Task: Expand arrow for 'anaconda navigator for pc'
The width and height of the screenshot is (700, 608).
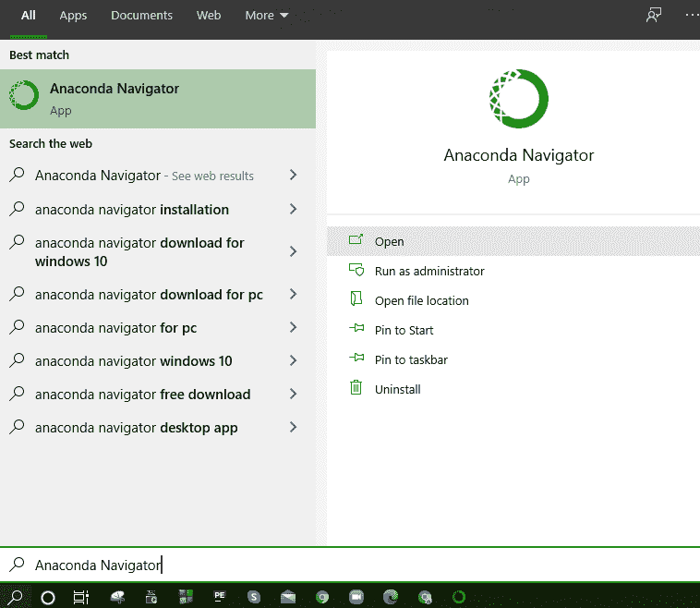Action: coord(293,328)
